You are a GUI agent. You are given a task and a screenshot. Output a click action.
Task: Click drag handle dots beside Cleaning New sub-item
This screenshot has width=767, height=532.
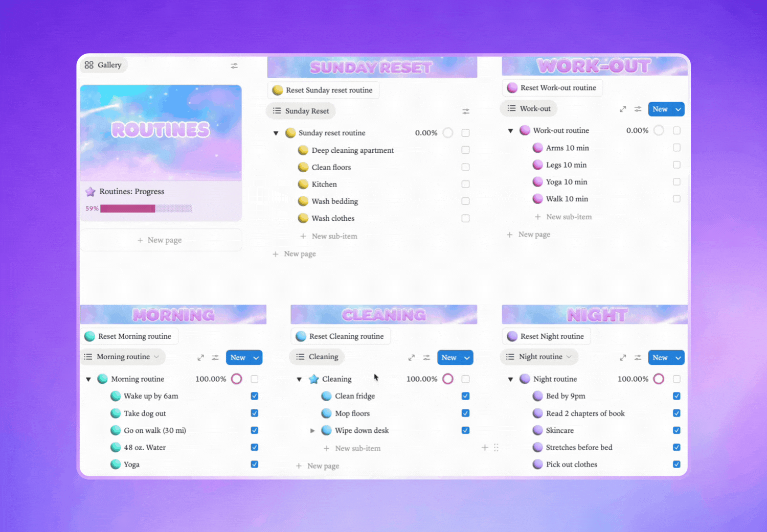(x=496, y=448)
